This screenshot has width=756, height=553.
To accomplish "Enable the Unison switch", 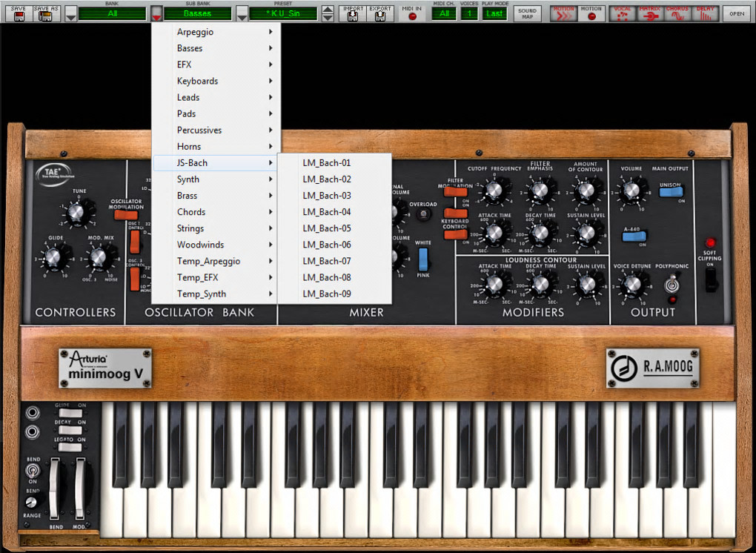I will tap(671, 193).
